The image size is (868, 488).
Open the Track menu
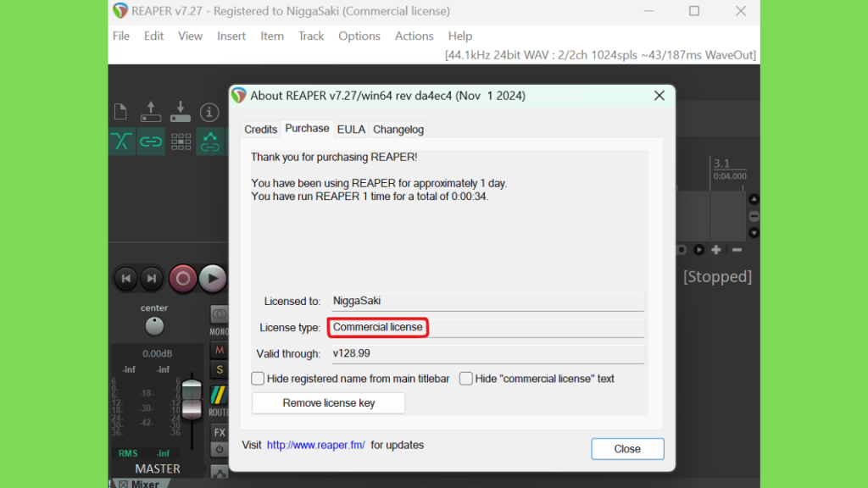point(310,36)
